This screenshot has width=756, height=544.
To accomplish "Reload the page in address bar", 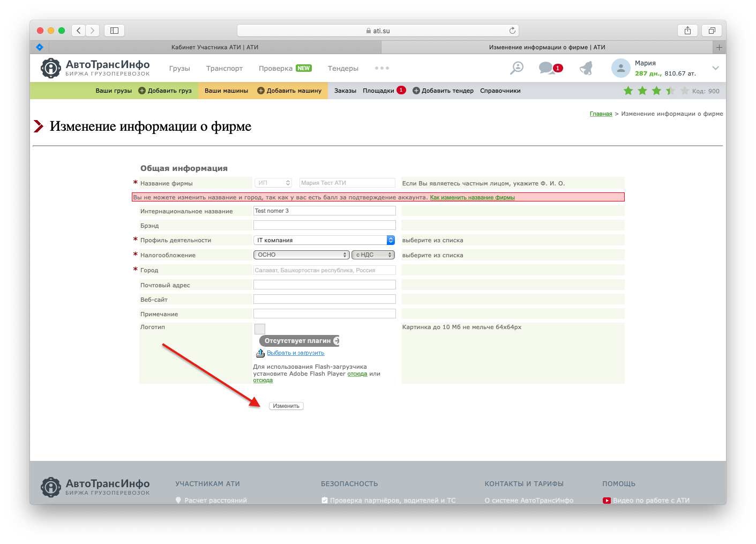I will coord(512,31).
